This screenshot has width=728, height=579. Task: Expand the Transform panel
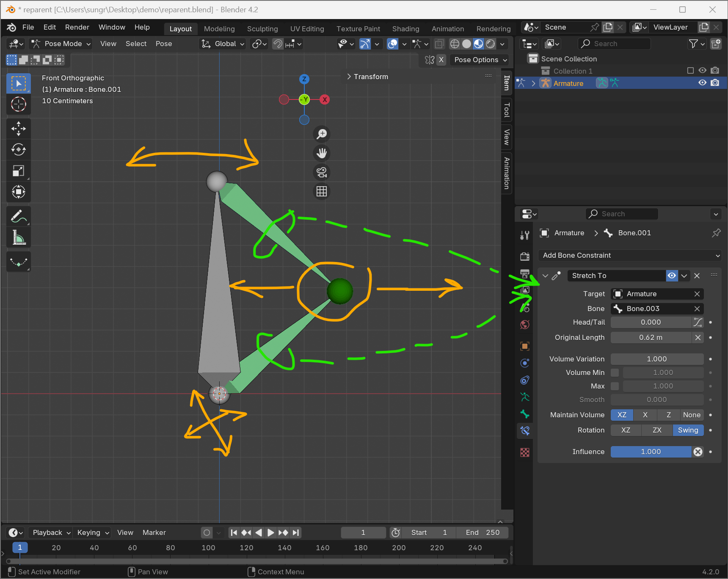(367, 77)
